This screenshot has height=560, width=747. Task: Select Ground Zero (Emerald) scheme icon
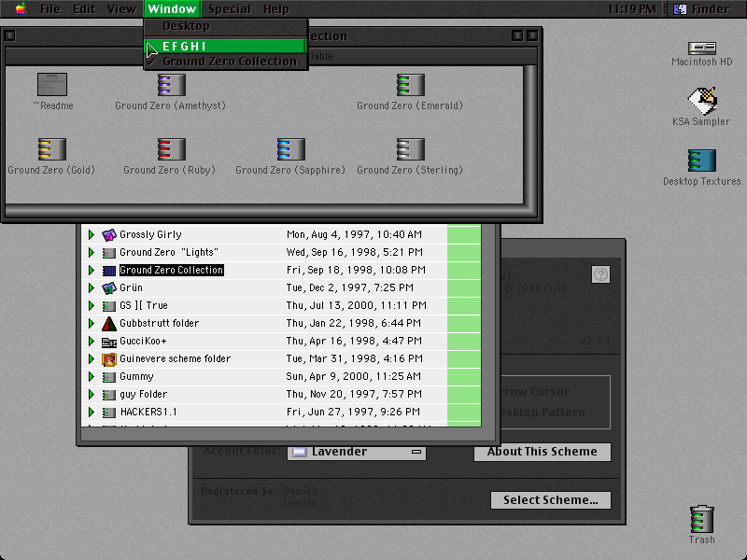coord(410,85)
